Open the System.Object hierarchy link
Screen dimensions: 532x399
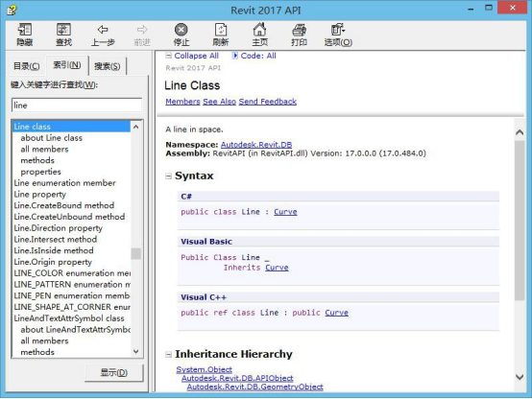pyautogui.click(x=205, y=369)
